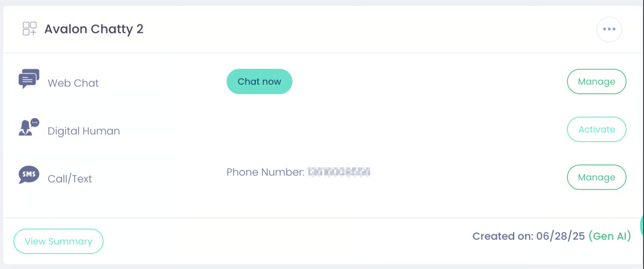Click the Created on date text

pos(528,236)
